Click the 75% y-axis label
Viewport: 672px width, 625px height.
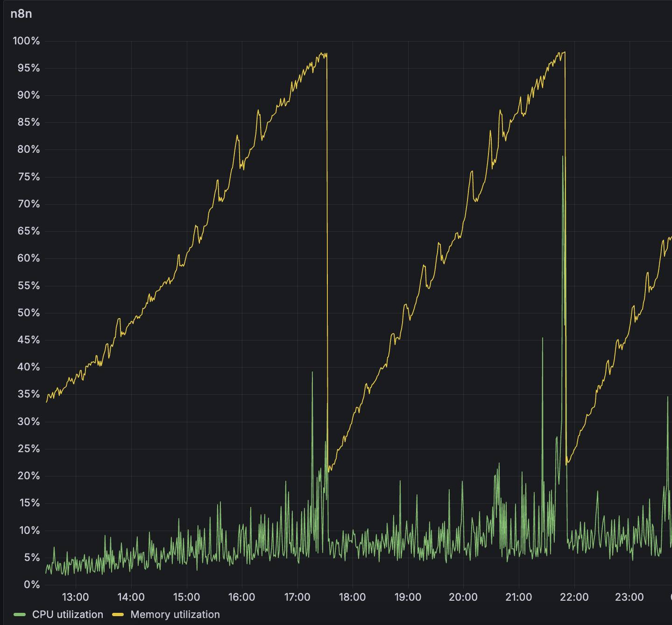pos(29,177)
